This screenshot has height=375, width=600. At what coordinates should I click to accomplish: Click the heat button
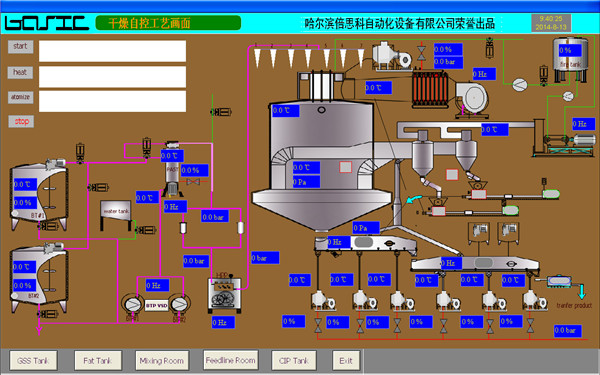[20, 72]
